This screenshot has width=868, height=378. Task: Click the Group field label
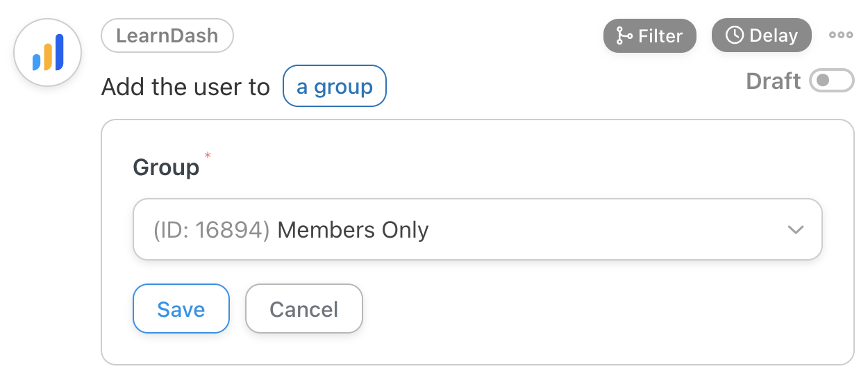166,167
